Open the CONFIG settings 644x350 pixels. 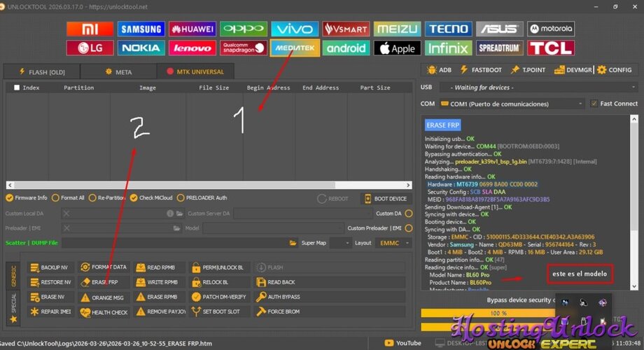pos(615,70)
